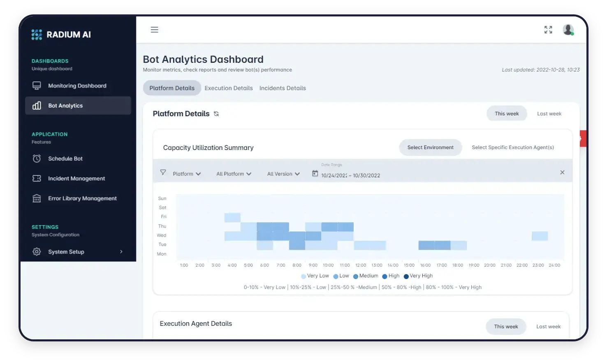Click the System Setup gear icon
This screenshot has height=364, width=607.
[37, 251]
